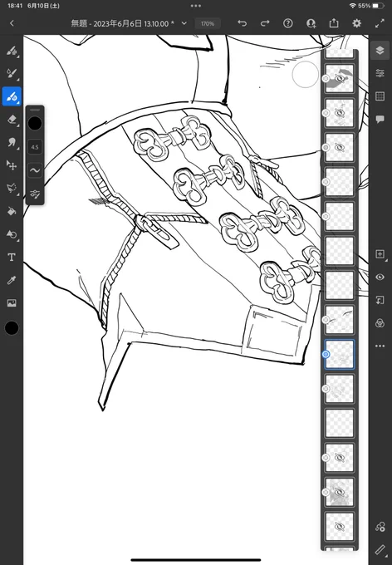Select the Transform move tool
Viewport: 392px width, 565px height.
pos(12,165)
